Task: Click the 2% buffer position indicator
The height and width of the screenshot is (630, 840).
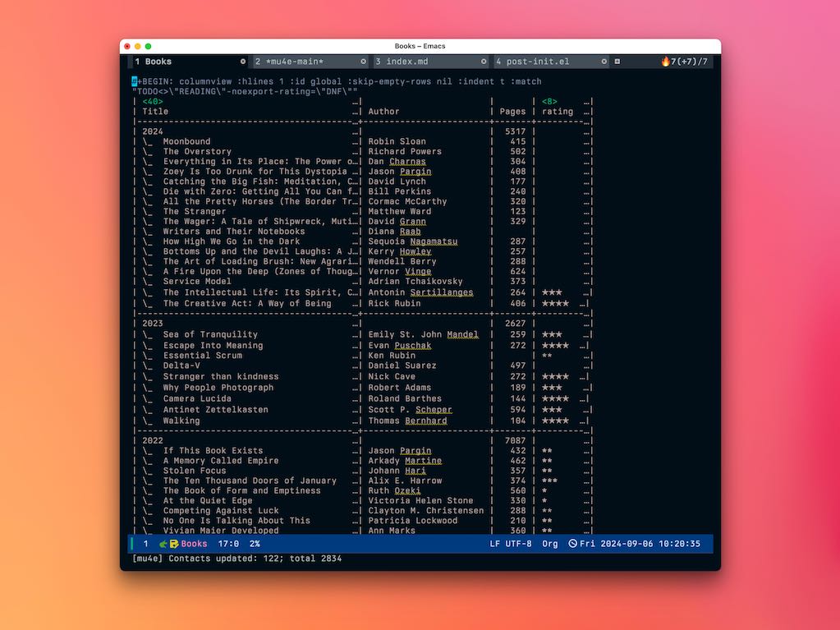Action: (255, 544)
